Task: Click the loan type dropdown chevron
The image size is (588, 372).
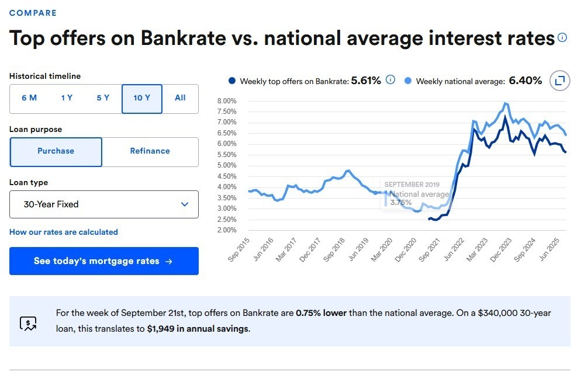Action: click(x=185, y=204)
